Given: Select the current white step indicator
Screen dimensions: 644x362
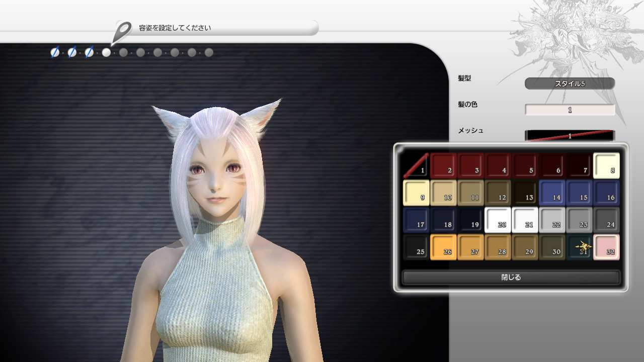Looking at the screenshot, I should click(106, 52).
